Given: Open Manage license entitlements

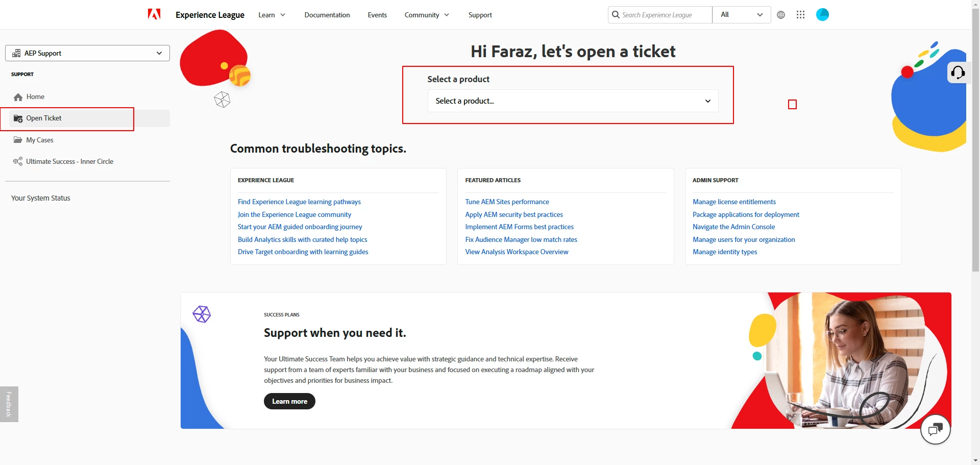Looking at the screenshot, I should [x=734, y=202].
